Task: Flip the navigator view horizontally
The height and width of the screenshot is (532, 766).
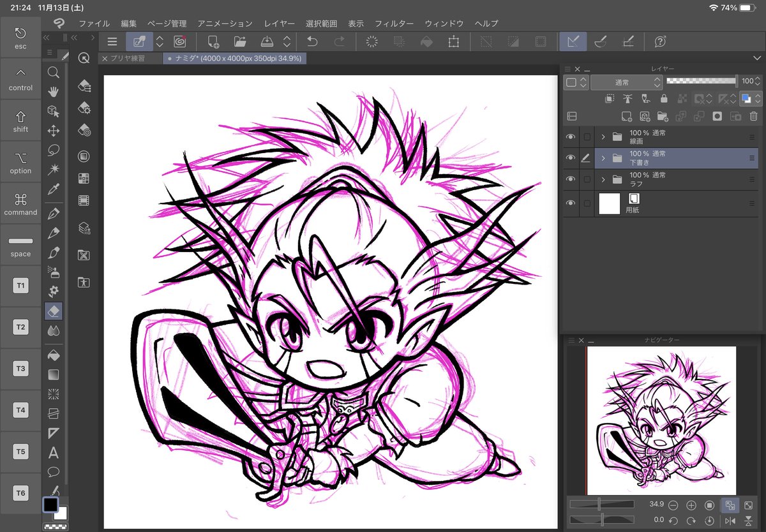Action: click(x=730, y=521)
